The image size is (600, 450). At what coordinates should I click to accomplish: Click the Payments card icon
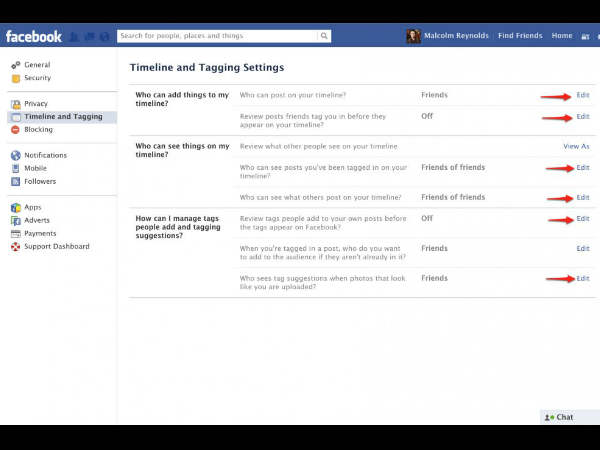point(16,234)
